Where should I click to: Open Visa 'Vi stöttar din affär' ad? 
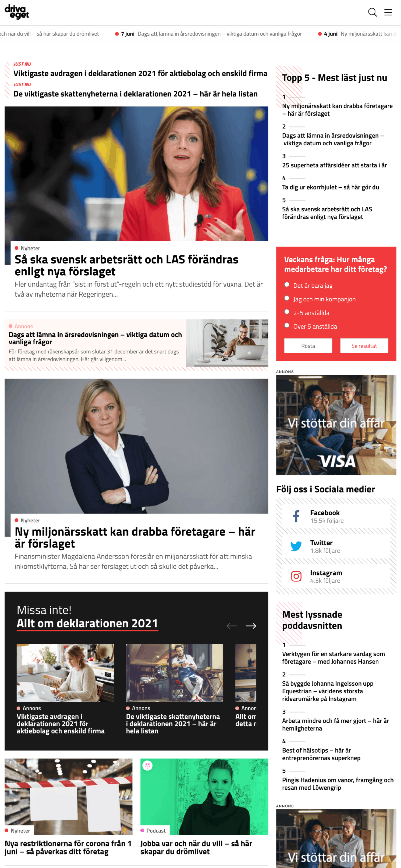[336, 425]
